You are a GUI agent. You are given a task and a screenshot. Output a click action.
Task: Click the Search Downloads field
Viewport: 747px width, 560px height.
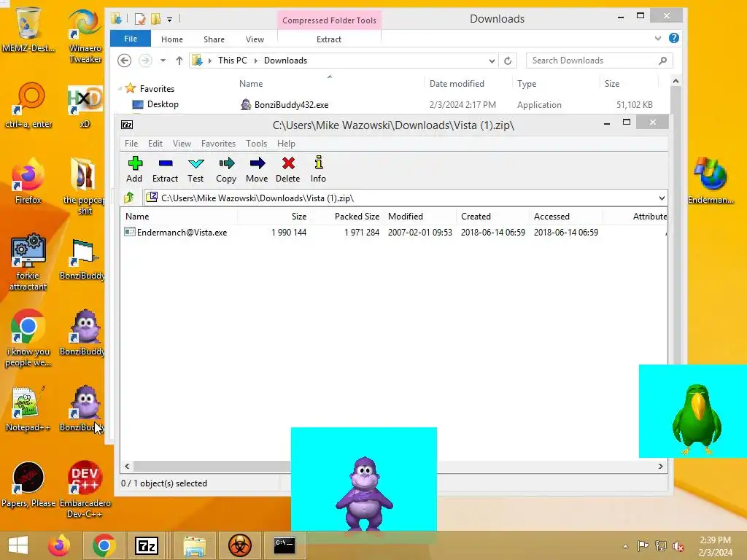point(600,61)
